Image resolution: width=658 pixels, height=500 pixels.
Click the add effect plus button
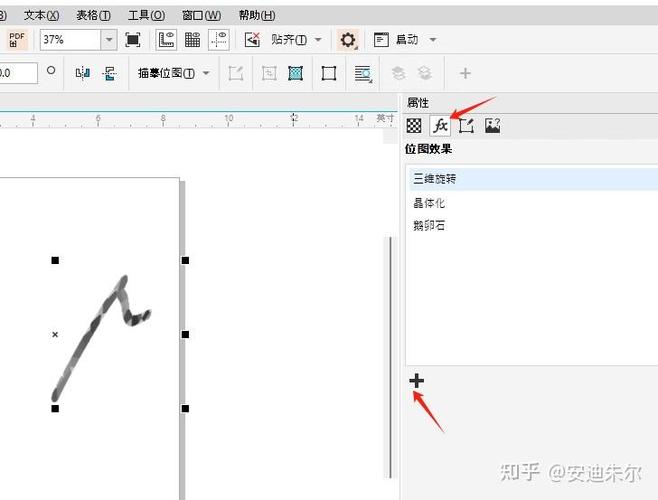[417, 381]
